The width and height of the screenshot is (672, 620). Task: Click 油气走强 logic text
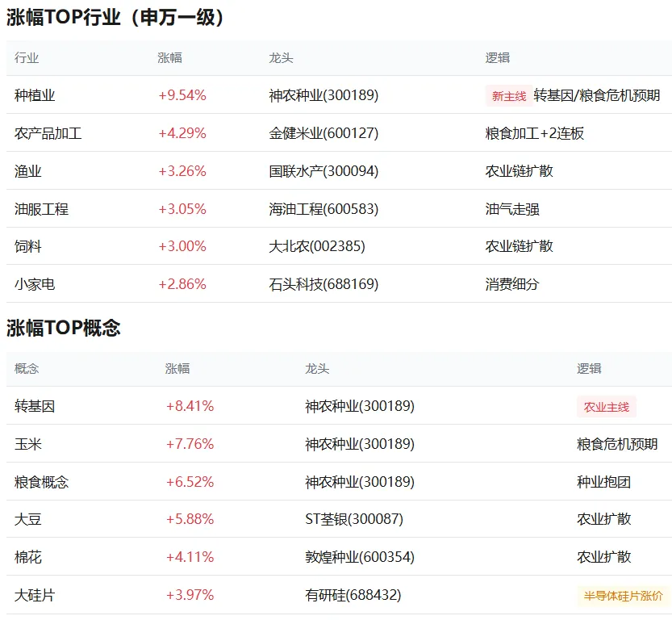[x=512, y=209]
